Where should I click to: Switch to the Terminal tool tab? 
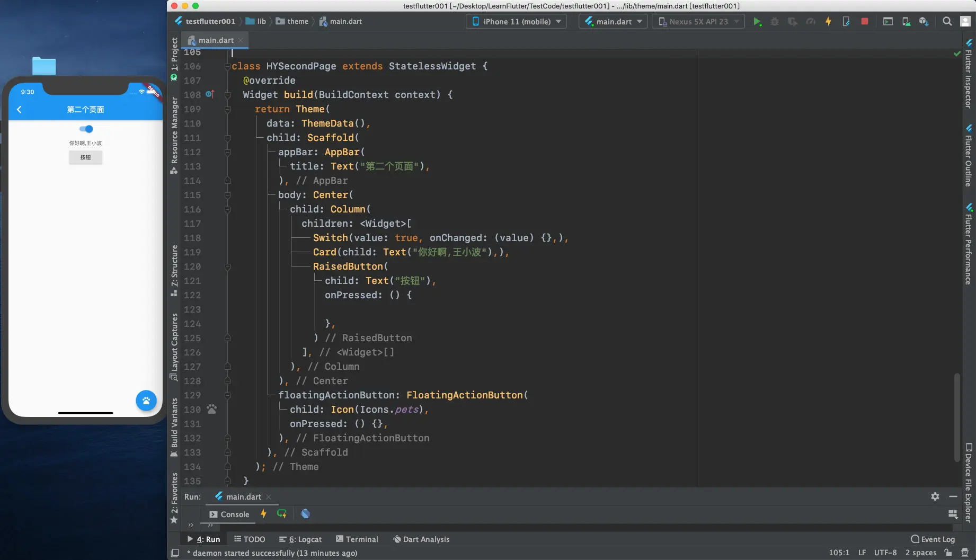(357, 539)
